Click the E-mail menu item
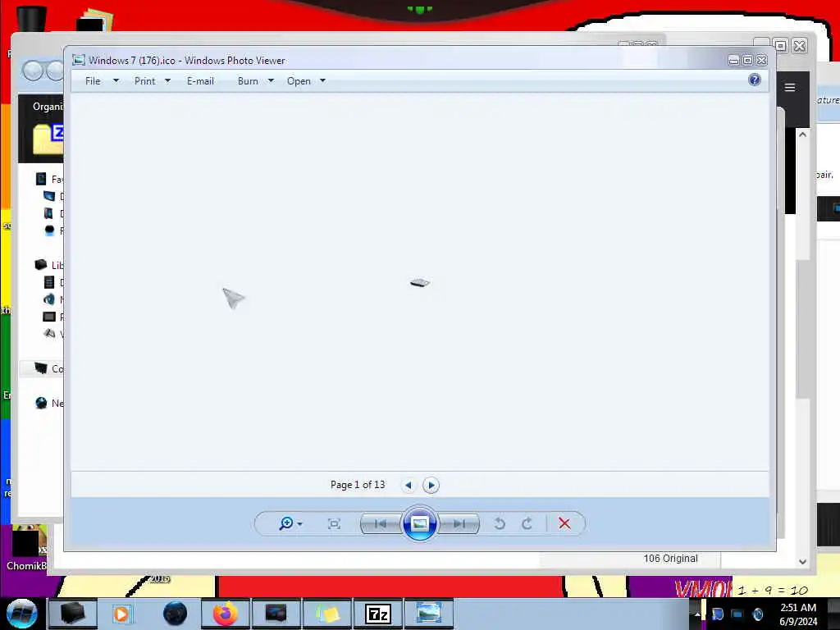Viewport: 840px width, 630px height. pos(200,81)
